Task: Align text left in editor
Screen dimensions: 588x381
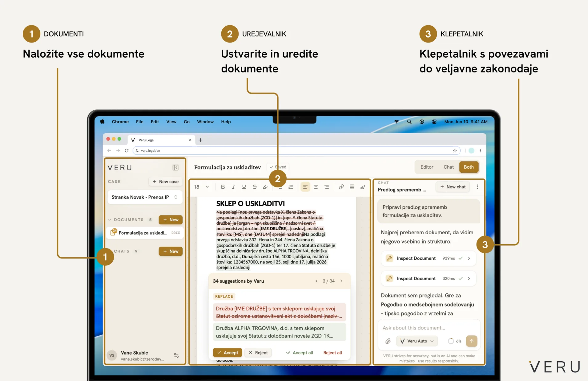Action: pos(305,187)
